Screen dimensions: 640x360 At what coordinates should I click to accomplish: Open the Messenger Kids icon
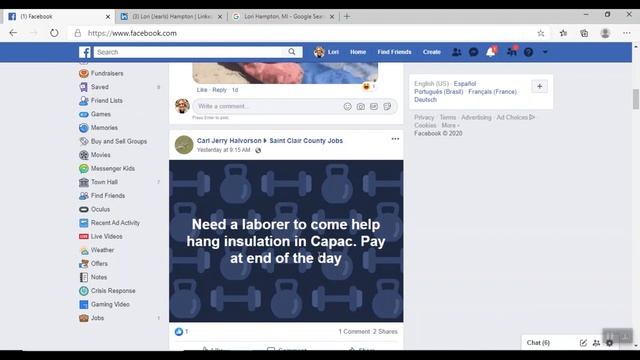pyautogui.click(x=84, y=169)
